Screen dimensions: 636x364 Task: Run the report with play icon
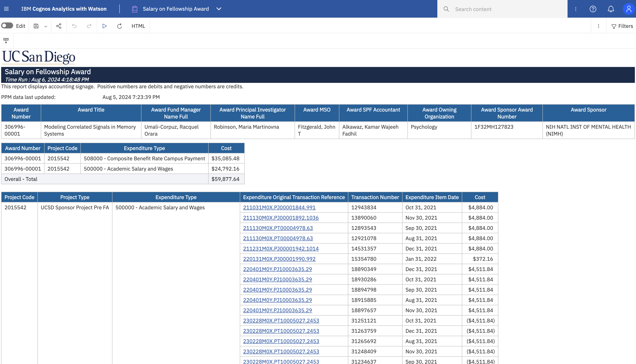point(105,26)
